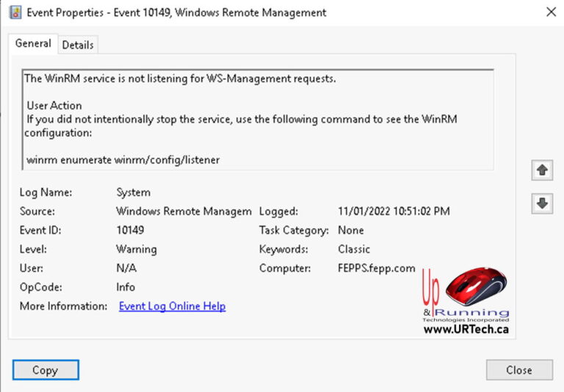
Task: Click the 'Log Name:' label
Action: (46, 192)
